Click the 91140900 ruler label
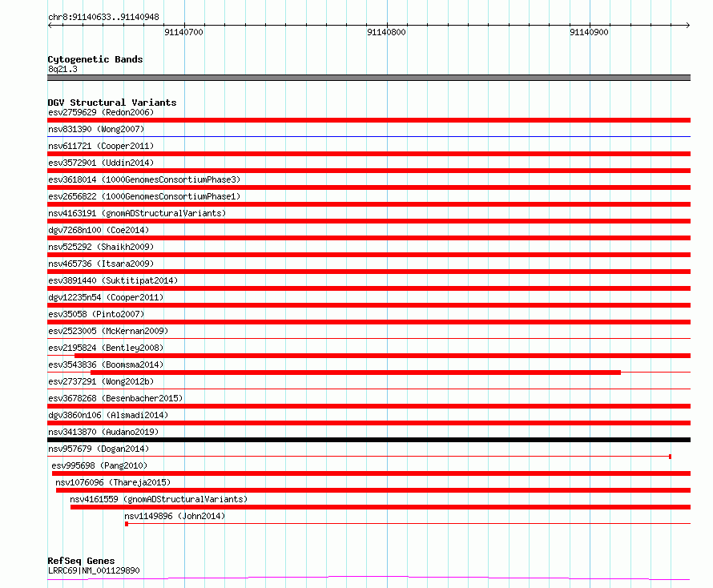Screen dimensions: 713x588 pos(589,32)
